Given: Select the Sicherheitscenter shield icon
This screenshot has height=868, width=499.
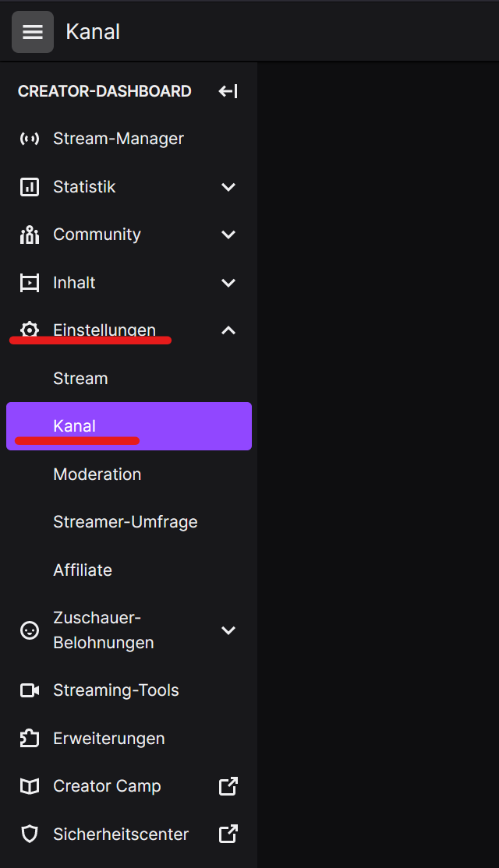Looking at the screenshot, I should 29,834.
